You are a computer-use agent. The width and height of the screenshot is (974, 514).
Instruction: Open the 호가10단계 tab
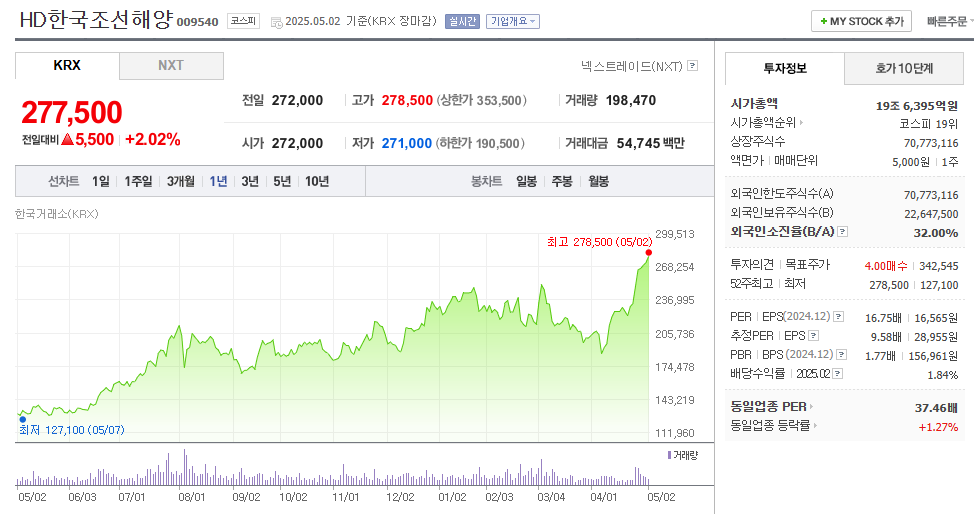[x=904, y=68]
